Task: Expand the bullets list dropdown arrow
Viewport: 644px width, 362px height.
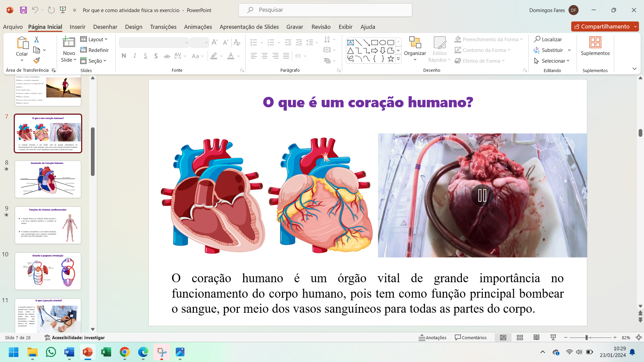Action: pyautogui.click(x=262, y=43)
